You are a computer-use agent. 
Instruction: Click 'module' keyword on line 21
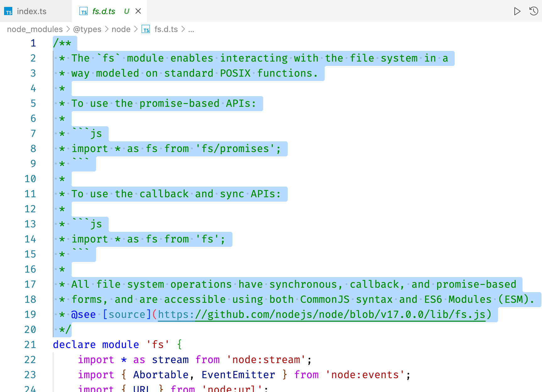[x=121, y=345]
